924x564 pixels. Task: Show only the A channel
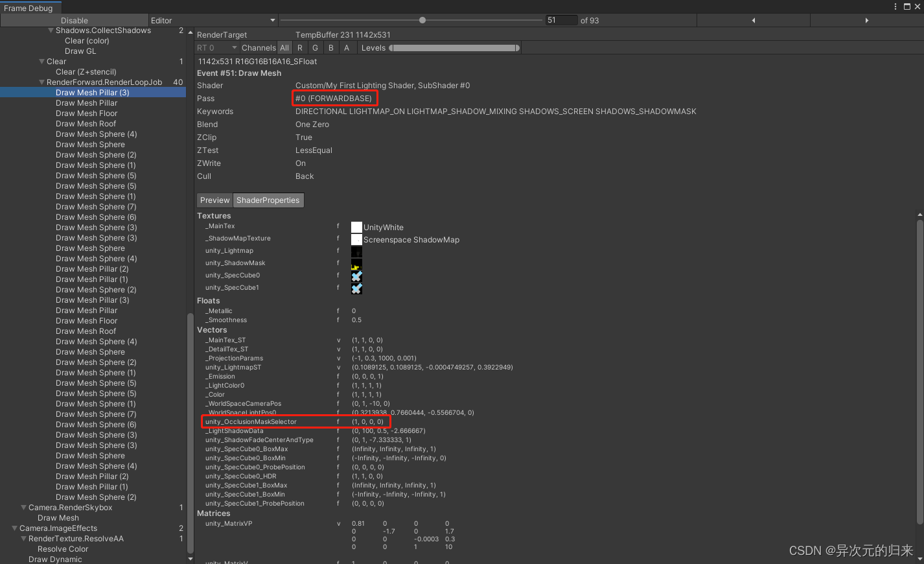347,47
